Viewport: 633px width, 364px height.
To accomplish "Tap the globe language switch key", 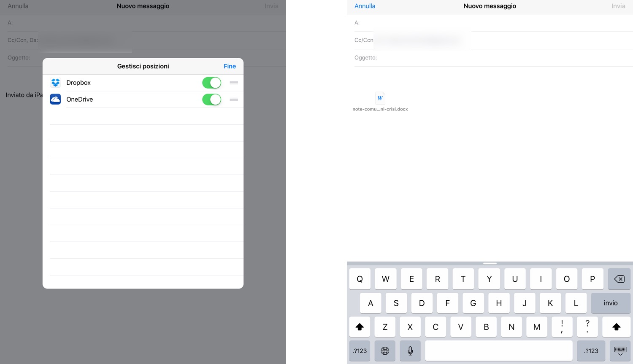I will pyautogui.click(x=385, y=351).
